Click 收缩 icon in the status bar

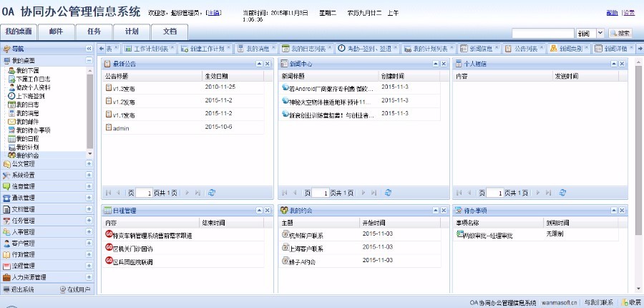(630, 303)
